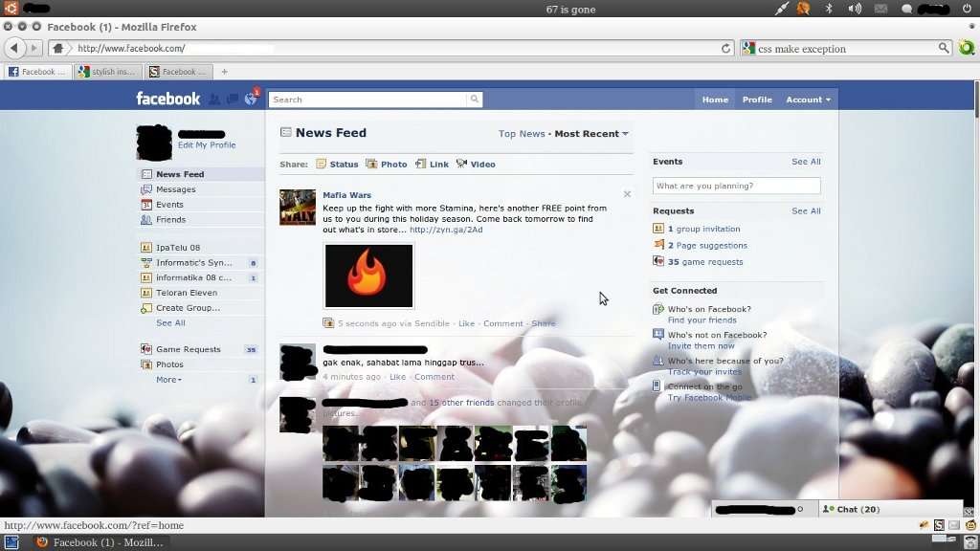The height and width of the screenshot is (551, 980).
Task: Like the Mafia Wars post
Action: [466, 323]
